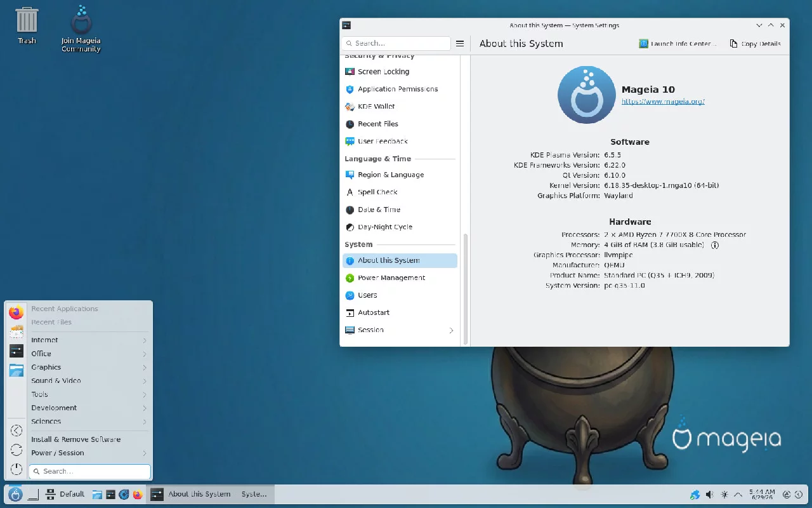Open KDE Wallet settings
812x508 pixels.
pyautogui.click(x=400, y=106)
